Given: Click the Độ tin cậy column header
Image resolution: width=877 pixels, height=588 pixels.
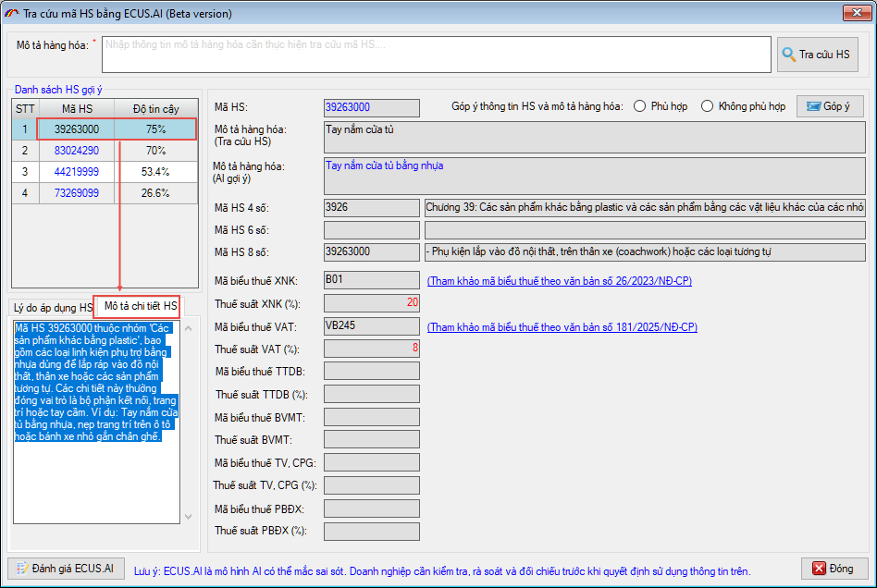Looking at the screenshot, I should pyautogui.click(x=155, y=109).
